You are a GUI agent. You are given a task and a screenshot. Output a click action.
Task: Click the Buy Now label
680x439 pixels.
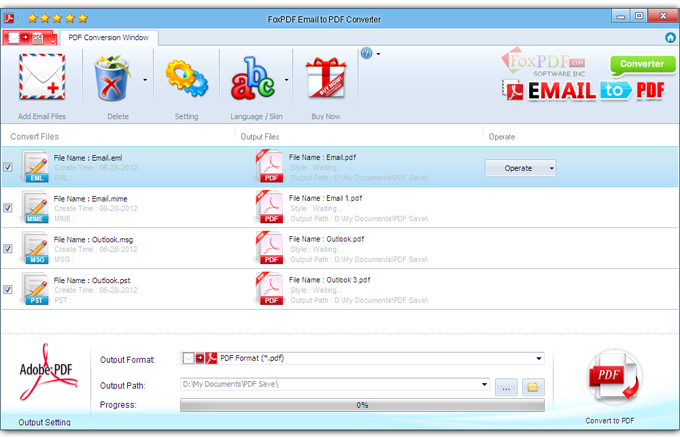[326, 116]
